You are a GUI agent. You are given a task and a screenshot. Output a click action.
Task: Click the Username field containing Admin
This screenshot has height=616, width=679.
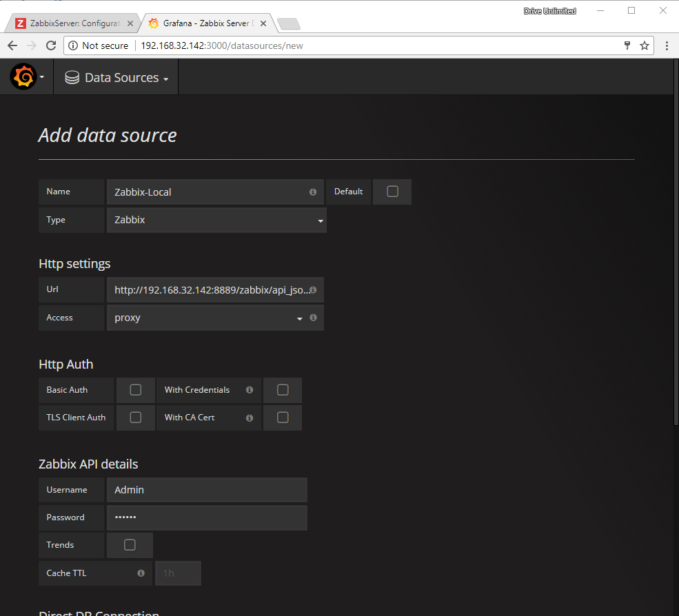207,490
